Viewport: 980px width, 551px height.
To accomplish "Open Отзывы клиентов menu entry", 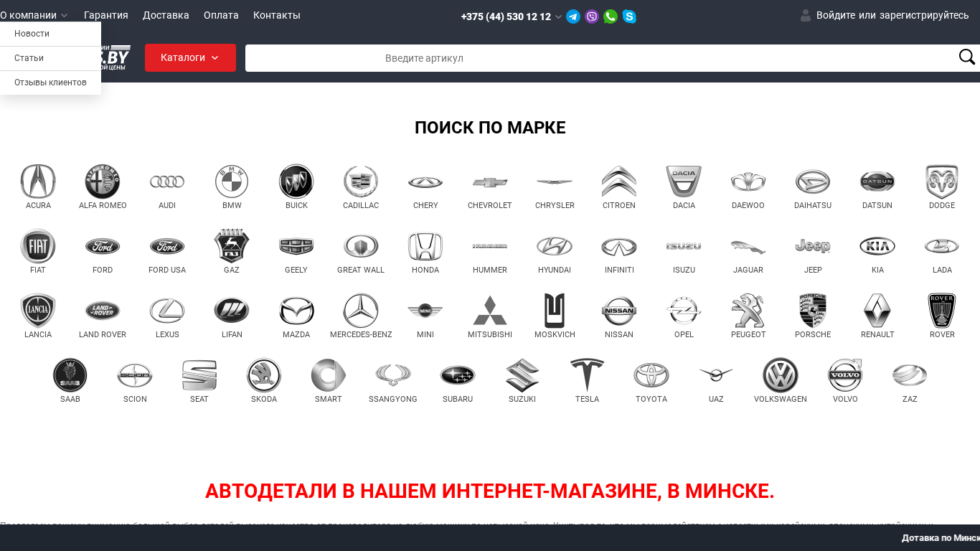I will click(x=50, y=83).
